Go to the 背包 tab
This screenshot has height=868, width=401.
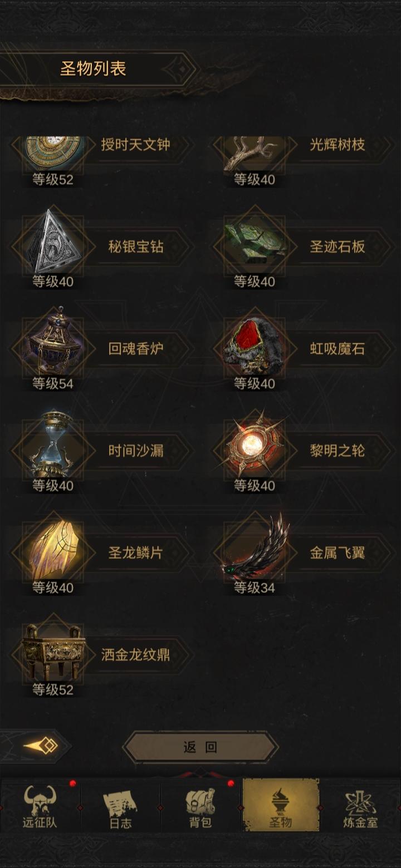[x=200, y=807]
